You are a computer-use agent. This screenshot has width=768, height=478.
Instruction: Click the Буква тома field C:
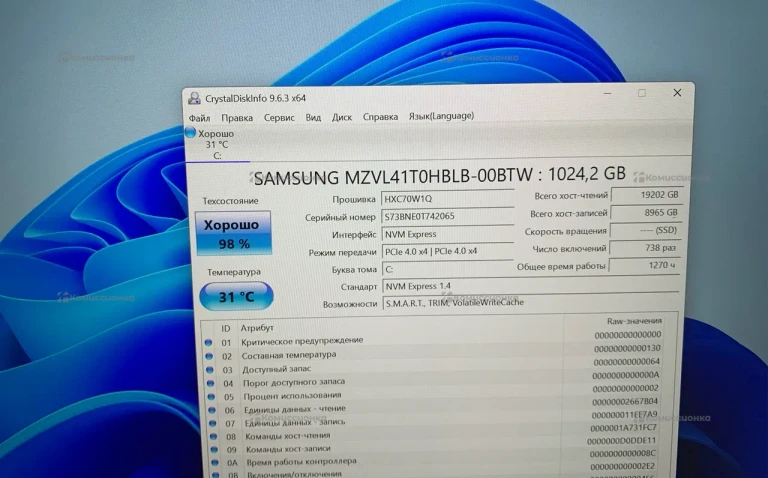(447, 269)
